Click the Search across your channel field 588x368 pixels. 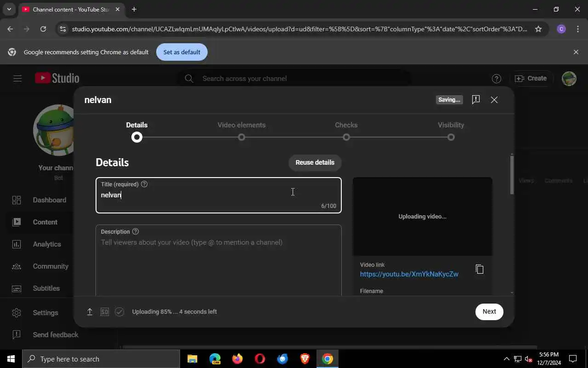[x=294, y=79]
